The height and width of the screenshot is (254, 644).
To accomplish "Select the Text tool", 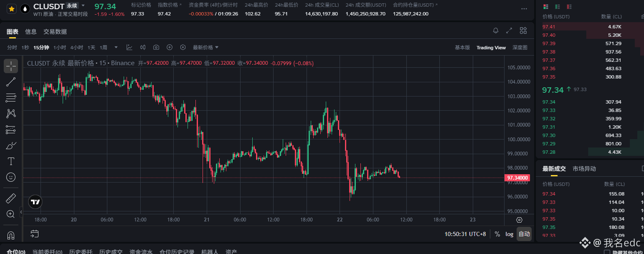I will coord(11,161).
